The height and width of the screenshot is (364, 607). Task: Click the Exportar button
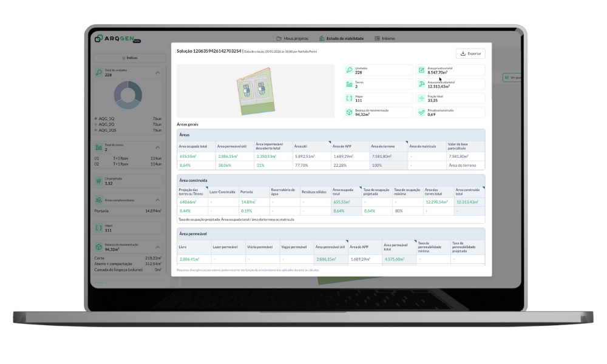470,53
